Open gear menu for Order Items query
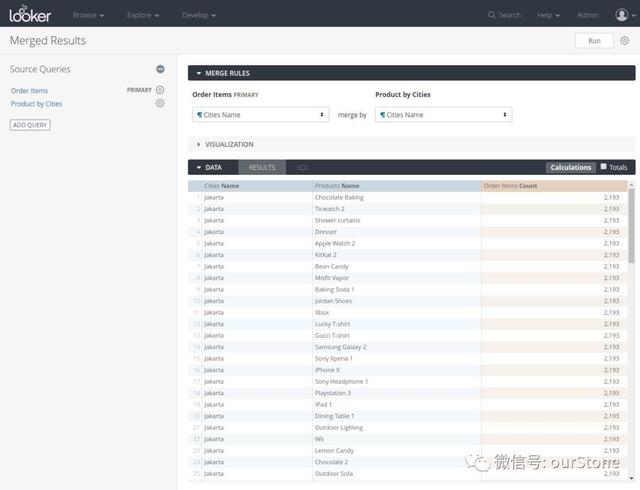 click(160, 90)
